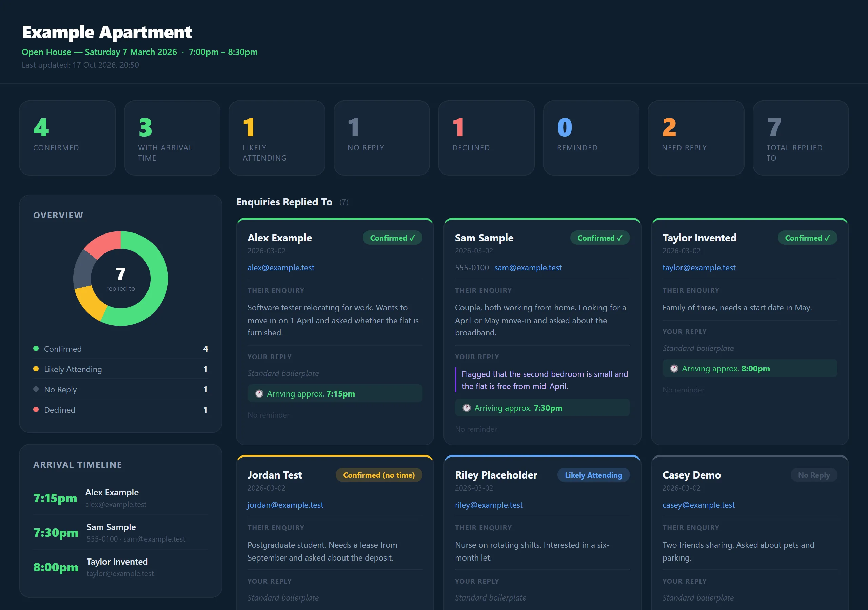This screenshot has height=610, width=868.
Task: Click the green Confirmed legend dot
Action: coord(36,348)
